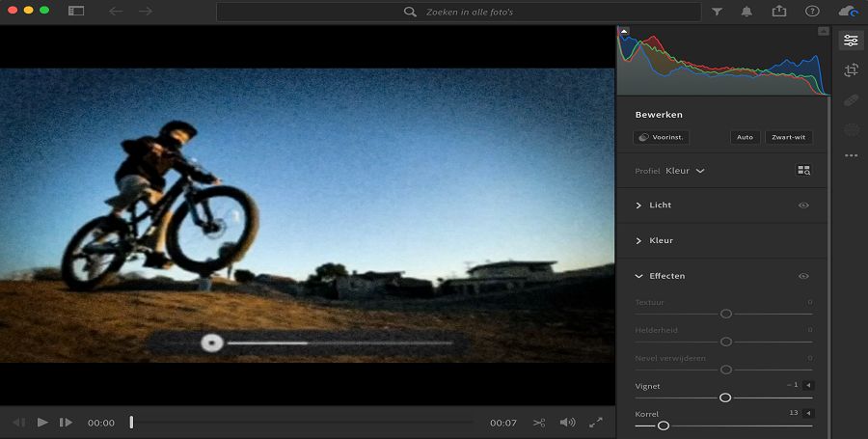Enter full screen with expand arrows
Image resolution: width=868 pixels, height=439 pixels.
coord(596,423)
